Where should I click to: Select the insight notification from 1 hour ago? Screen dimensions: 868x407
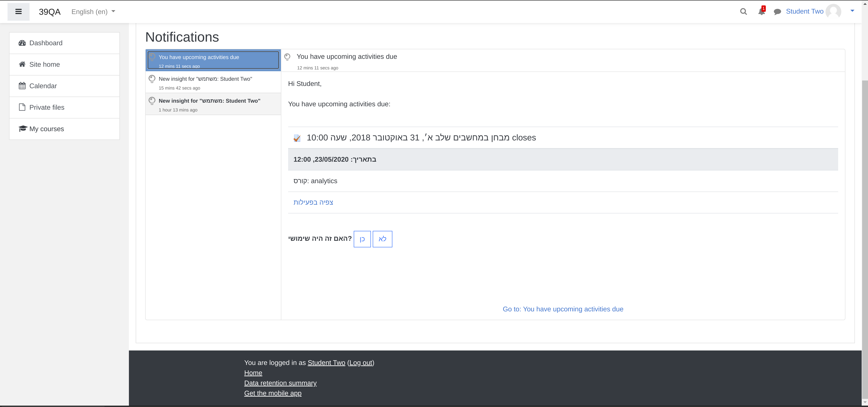tap(213, 104)
